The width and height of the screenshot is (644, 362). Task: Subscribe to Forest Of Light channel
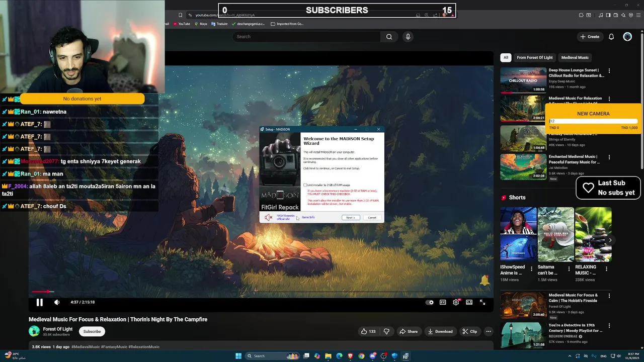[x=92, y=331]
